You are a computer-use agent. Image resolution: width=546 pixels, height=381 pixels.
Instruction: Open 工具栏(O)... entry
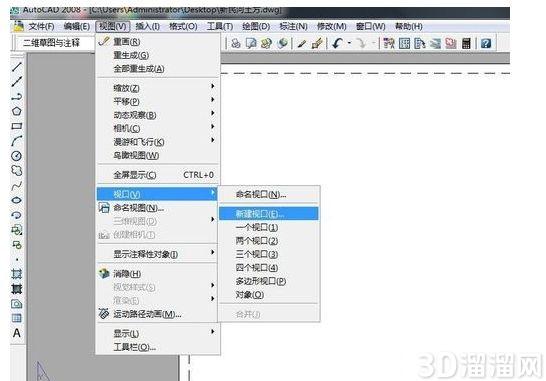[x=158, y=347]
